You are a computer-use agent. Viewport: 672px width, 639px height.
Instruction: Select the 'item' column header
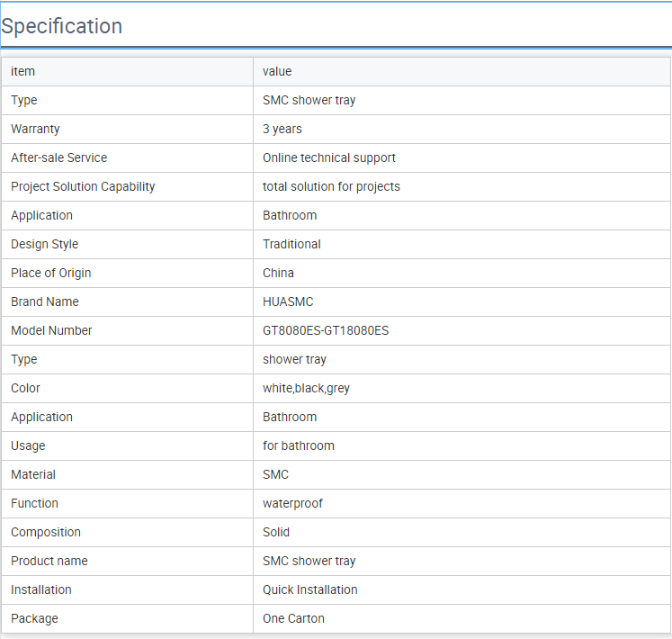22,71
